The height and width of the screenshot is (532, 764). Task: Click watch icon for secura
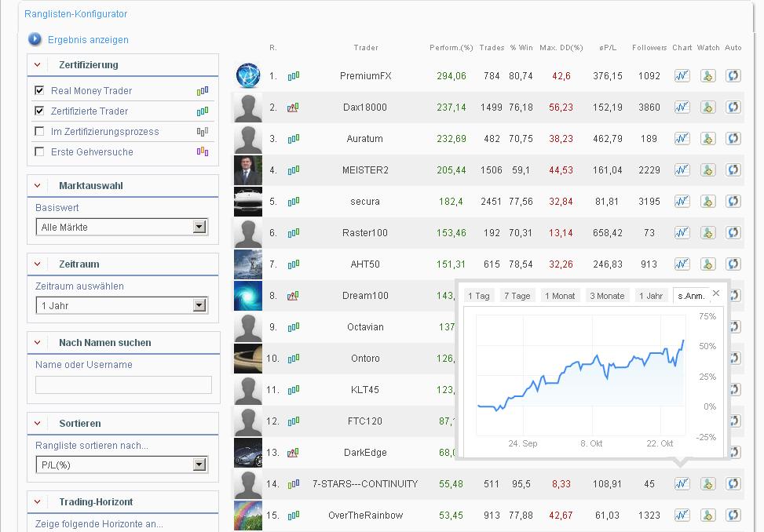click(x=707, y=202)
